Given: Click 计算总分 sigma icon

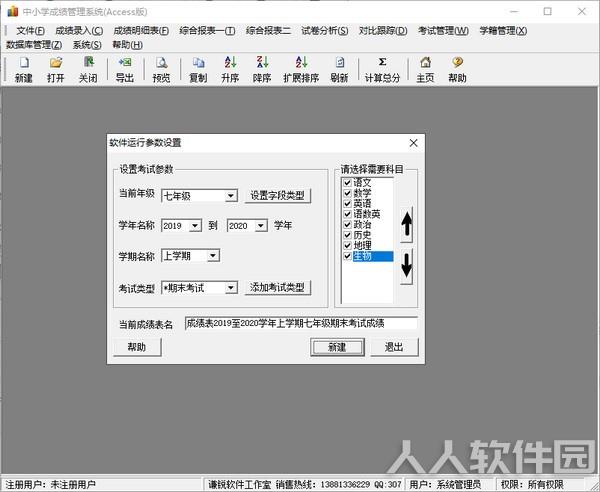Looking at the screenshot, I should (x=382, y=69).
